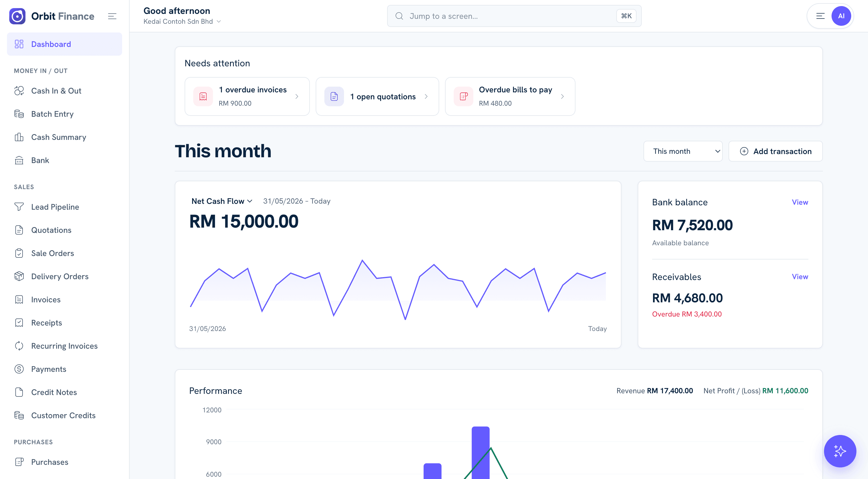Open Batch Entry page
The width and height of the screenshot is (868, 479).
coord(64,114)
